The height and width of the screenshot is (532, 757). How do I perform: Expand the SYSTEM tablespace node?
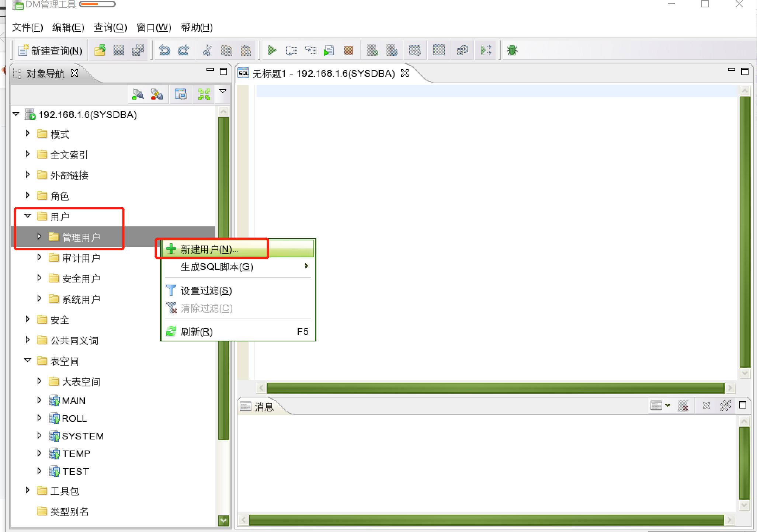(x=39, y=436)
